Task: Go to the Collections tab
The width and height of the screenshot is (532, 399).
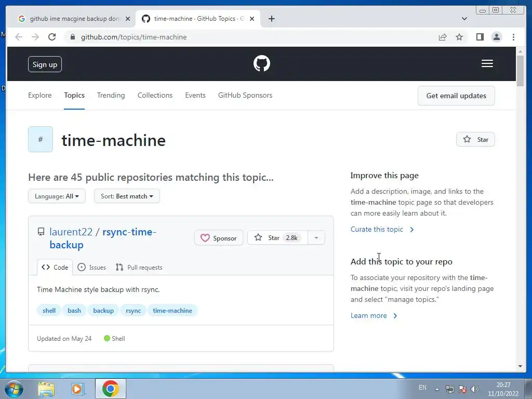Action: point(155,96)
